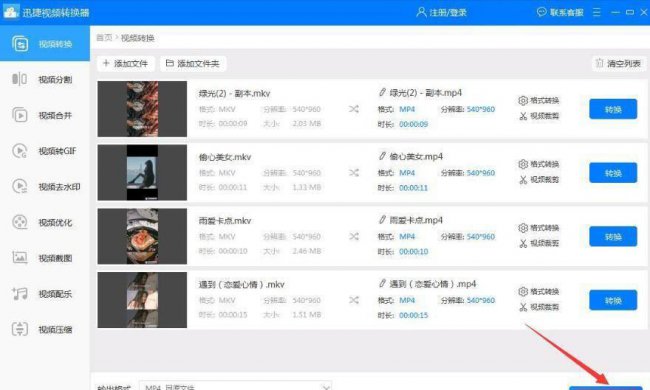This screenshot has height=390, width=650.
Task: Open 视频裁剪 scissors for 偷心美女
Action: tap(539, 179)
